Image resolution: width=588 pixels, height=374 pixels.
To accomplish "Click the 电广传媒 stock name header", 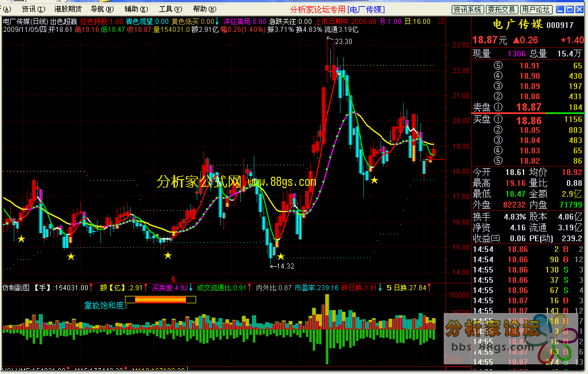I will click(518, 25).
